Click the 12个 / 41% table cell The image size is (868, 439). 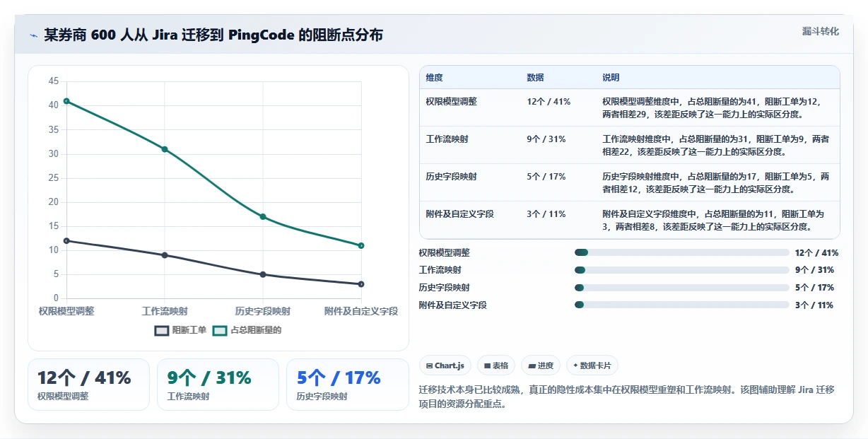pyautogui.click(x=549, y=102)
